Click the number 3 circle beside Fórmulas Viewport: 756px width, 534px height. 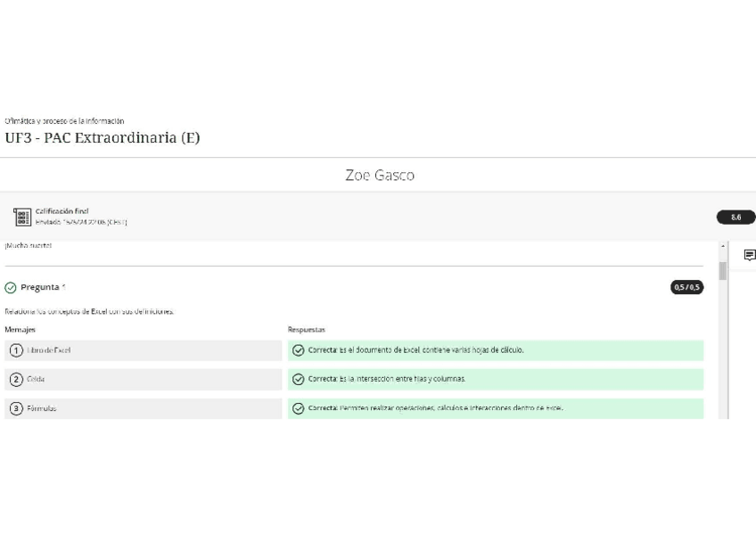click(16, 408)
